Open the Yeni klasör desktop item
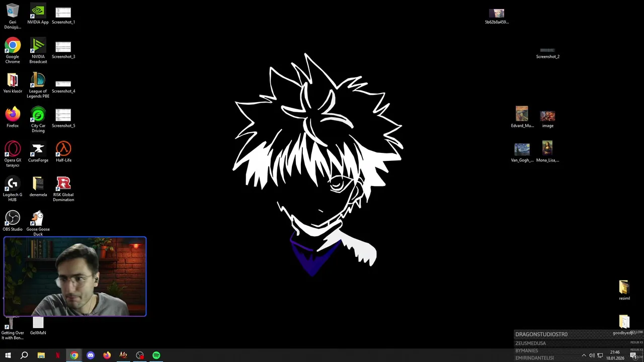This screenshot has height=362, width=644. (13, 83)
